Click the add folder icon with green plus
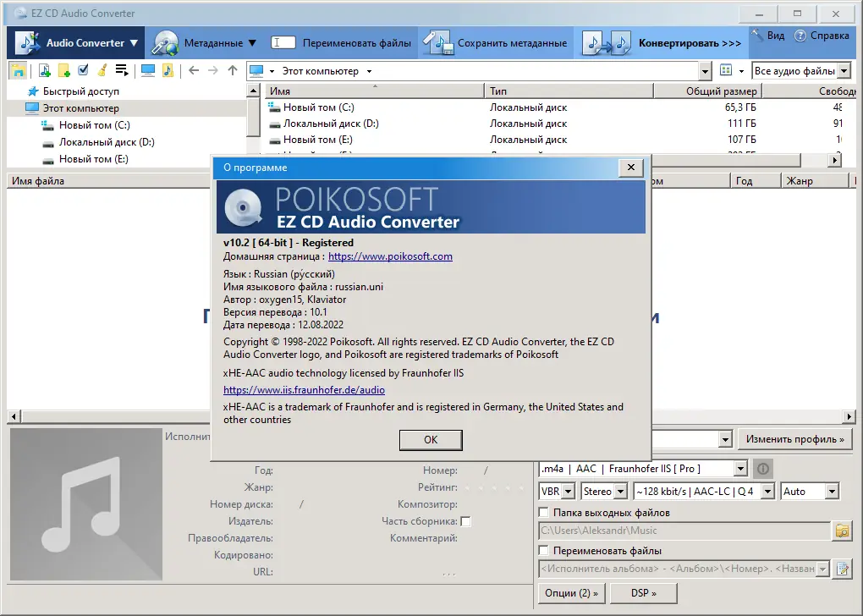 pos(63,70)
